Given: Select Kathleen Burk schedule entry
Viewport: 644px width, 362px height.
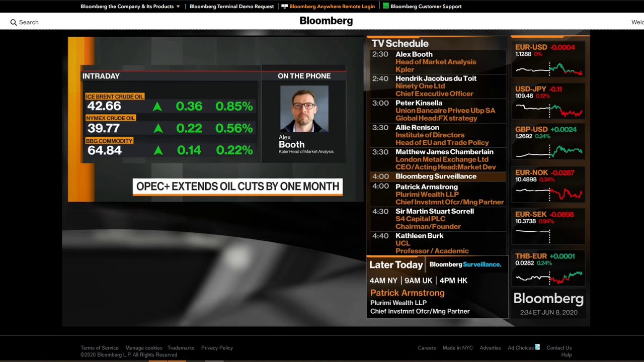Looking at the screenshot, I should pos(438,243).
